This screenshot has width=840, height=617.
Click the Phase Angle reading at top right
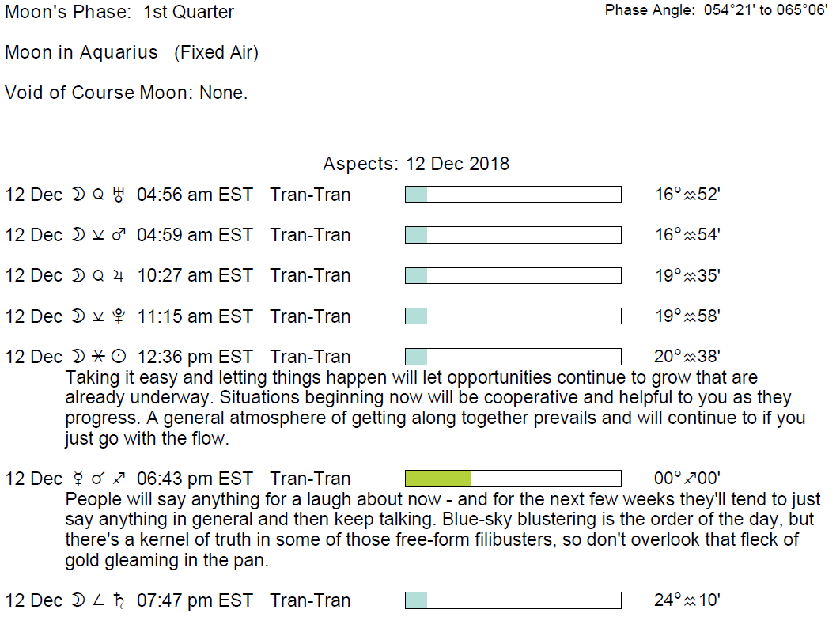(716, 10)
